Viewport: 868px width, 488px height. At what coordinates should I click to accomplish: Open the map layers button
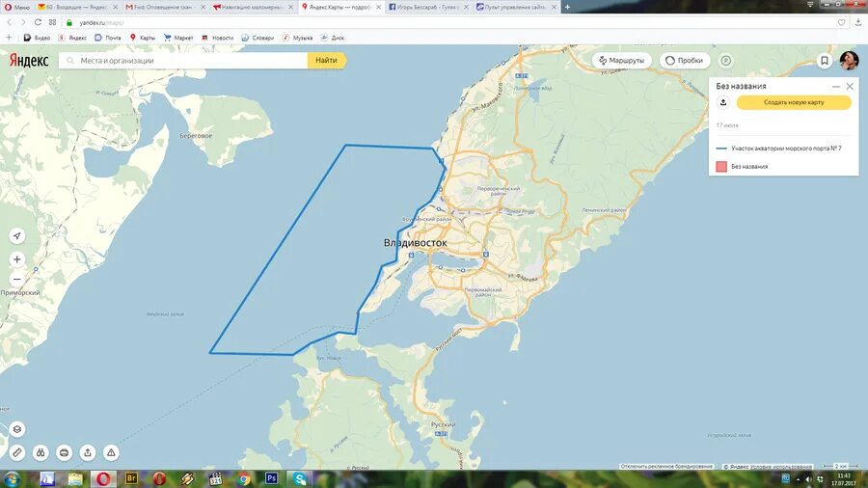point(17,429)
